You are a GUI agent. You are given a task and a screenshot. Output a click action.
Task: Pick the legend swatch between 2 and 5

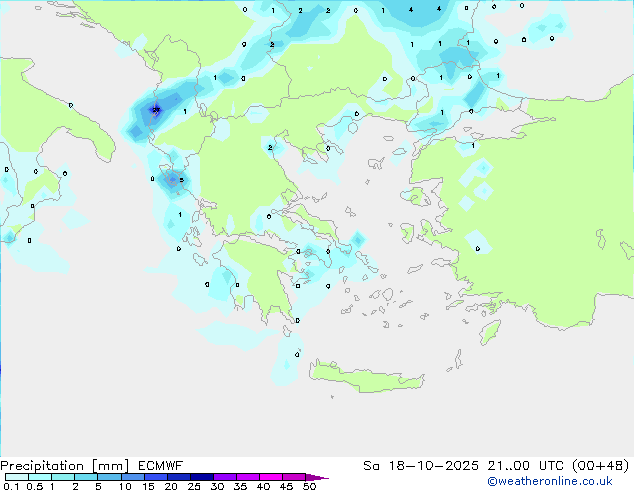(x=86, y=477)
